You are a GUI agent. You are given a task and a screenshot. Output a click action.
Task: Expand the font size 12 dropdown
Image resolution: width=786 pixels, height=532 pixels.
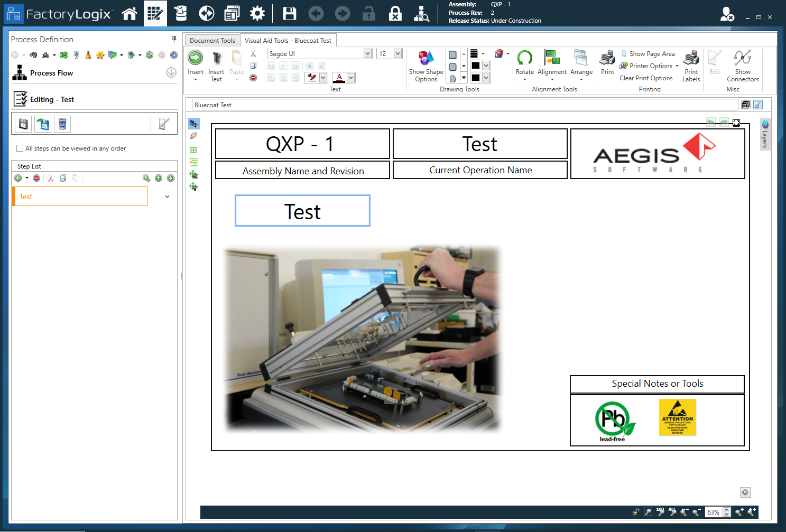397,53
